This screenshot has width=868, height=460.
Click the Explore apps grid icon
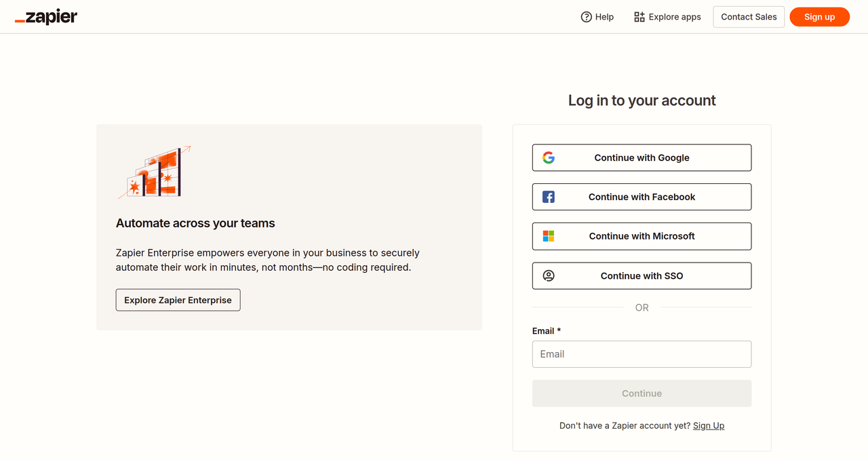pyautogui.click(x=639, y=17)
